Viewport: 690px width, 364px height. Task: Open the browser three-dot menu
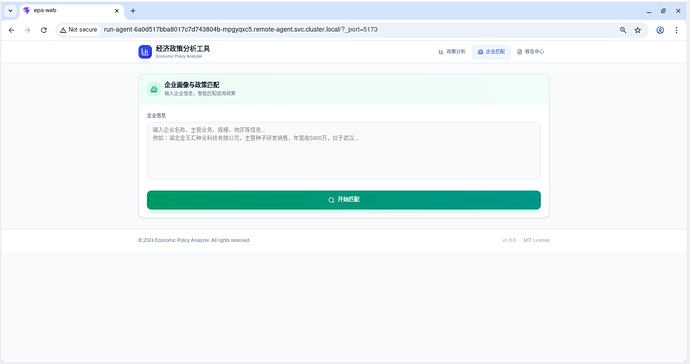click(676, 30)
